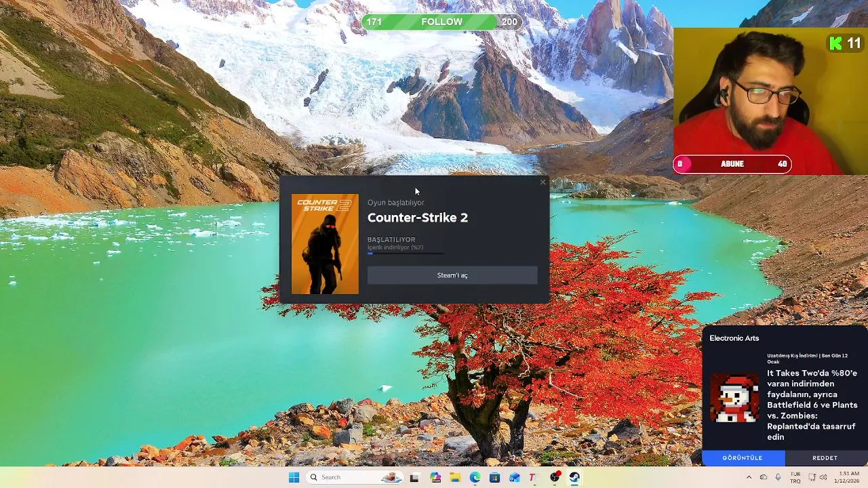Click the taskbar Search box

tap(355, 477)
